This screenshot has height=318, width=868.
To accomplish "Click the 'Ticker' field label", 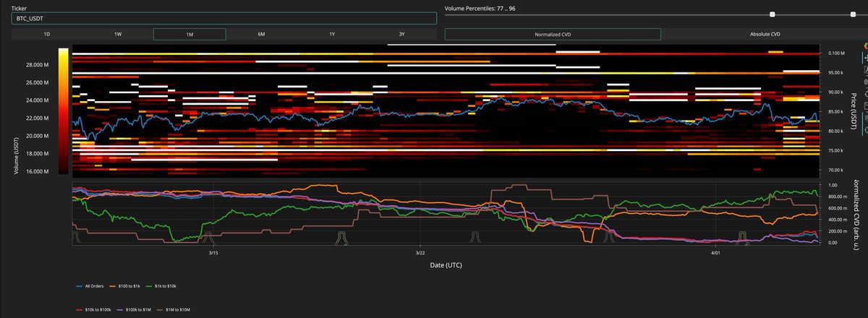I will point(20,8).
